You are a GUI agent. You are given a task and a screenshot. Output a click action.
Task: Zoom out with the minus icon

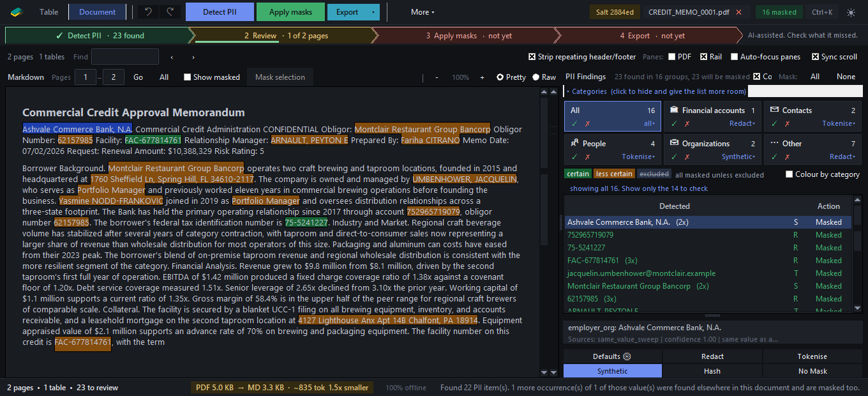pos(437,77)
